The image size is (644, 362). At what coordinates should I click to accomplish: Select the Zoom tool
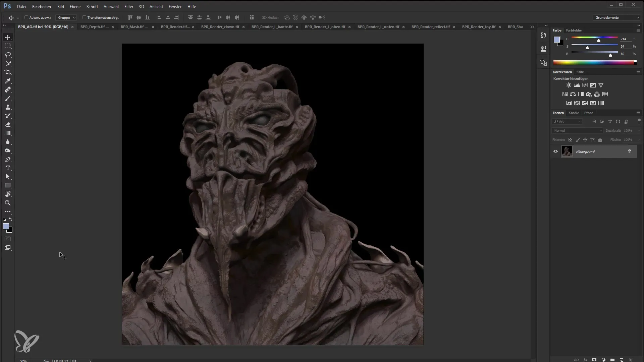point(7,203)
